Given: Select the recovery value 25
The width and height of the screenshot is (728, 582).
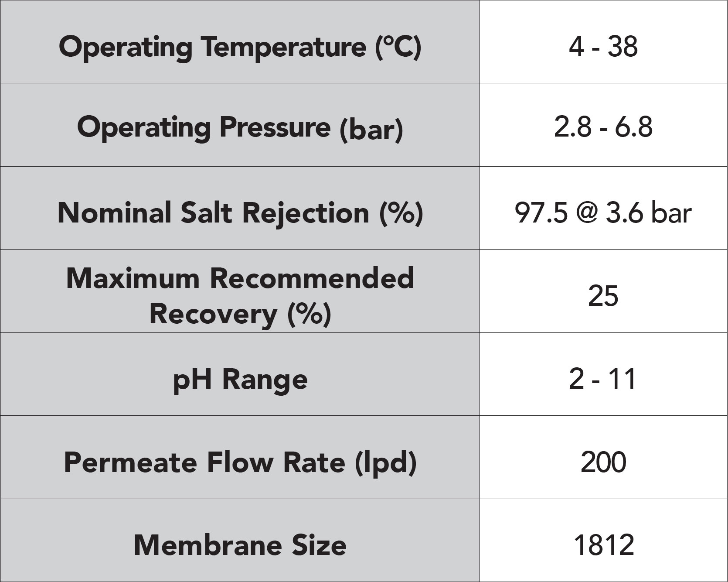Looking at the screenshot, I should coord(603,296).
